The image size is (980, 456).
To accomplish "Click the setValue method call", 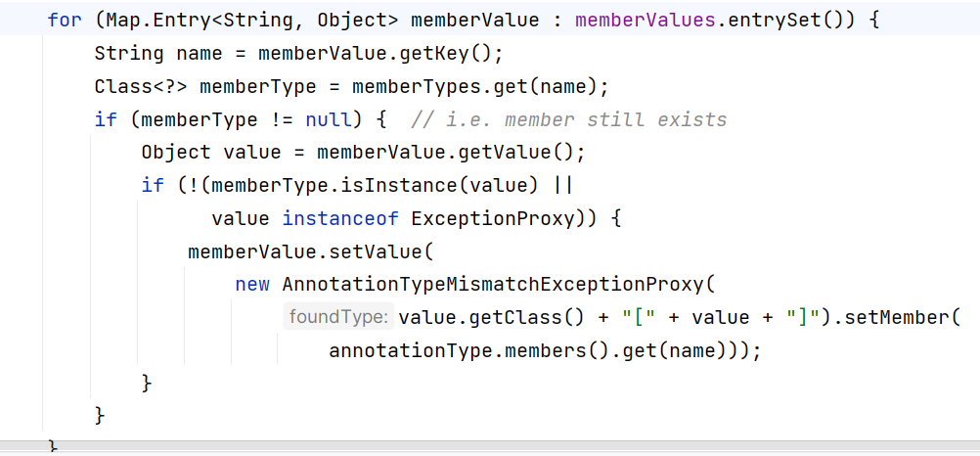I will coord(379,251).
